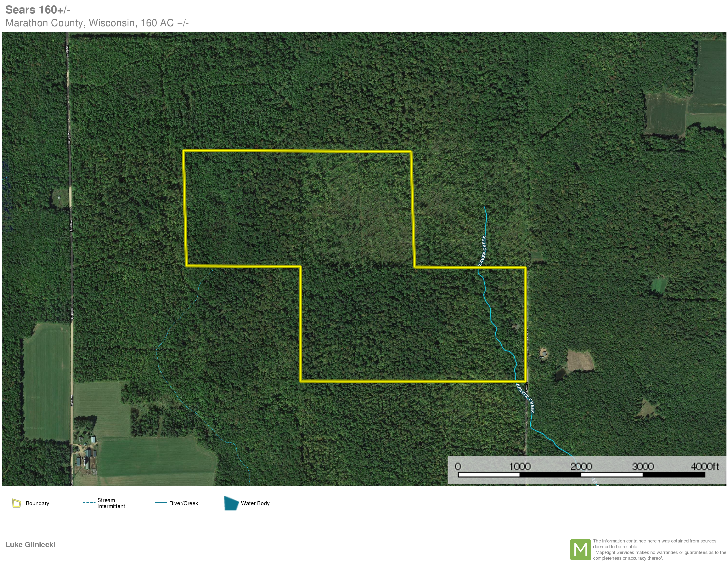Screen dimensions: 728x563
Task: Click the 1000 mark on scale bar
Action: pyautogui.click(x=520, y=466)
